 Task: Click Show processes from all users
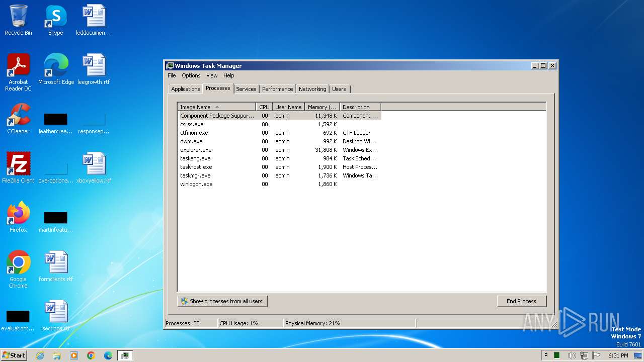[x=222, y=301]
